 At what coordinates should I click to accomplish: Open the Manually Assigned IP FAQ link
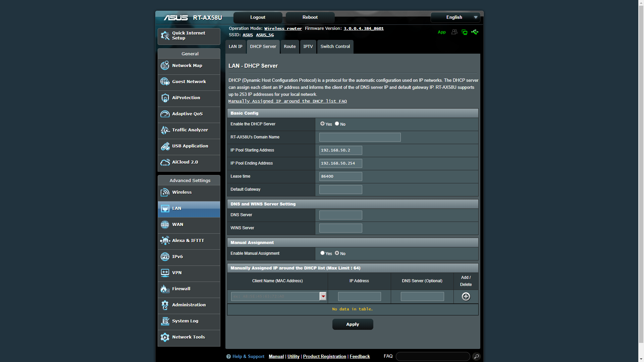[287, 101]
